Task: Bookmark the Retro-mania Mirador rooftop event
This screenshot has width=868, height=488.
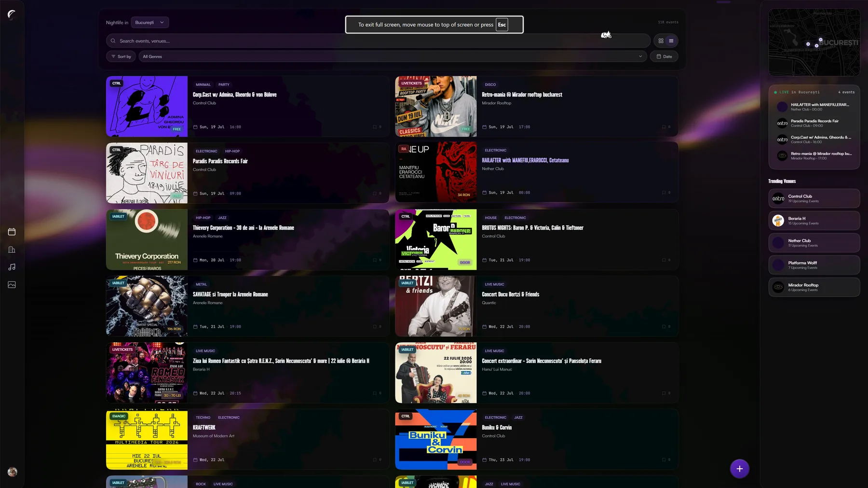Action: (666, 127)
